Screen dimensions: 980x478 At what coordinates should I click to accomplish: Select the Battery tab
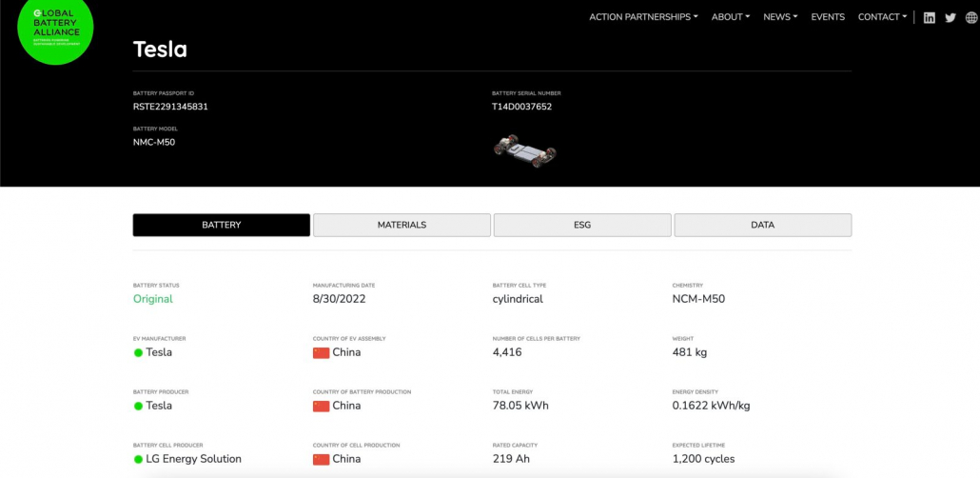[x=222, y=226]
